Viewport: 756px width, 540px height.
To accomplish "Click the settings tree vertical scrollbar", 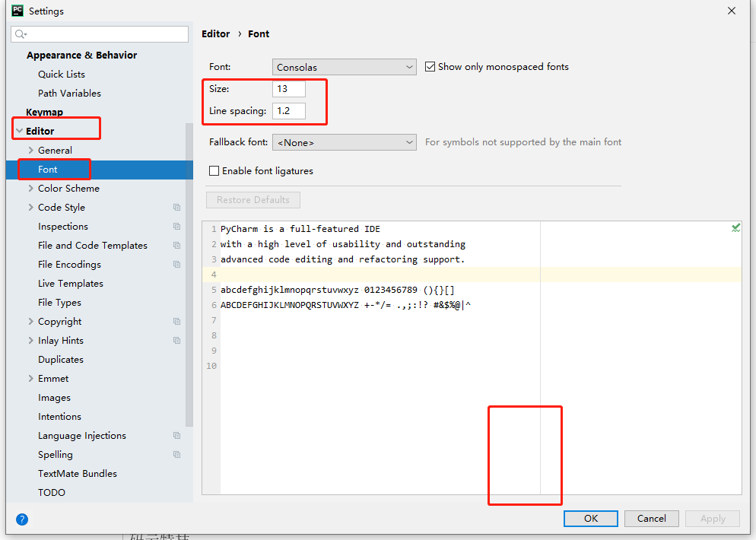I will point(189,275).
